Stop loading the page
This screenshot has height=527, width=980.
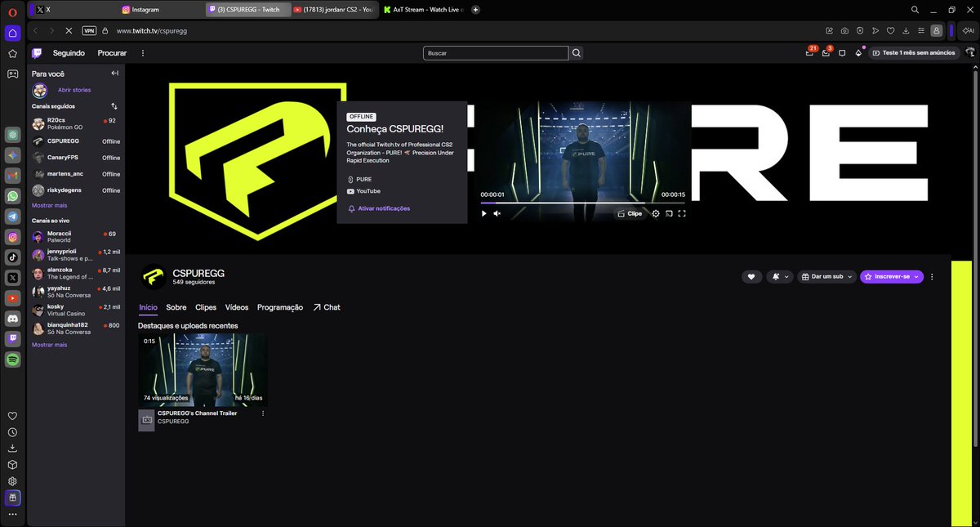coord(69,30)
